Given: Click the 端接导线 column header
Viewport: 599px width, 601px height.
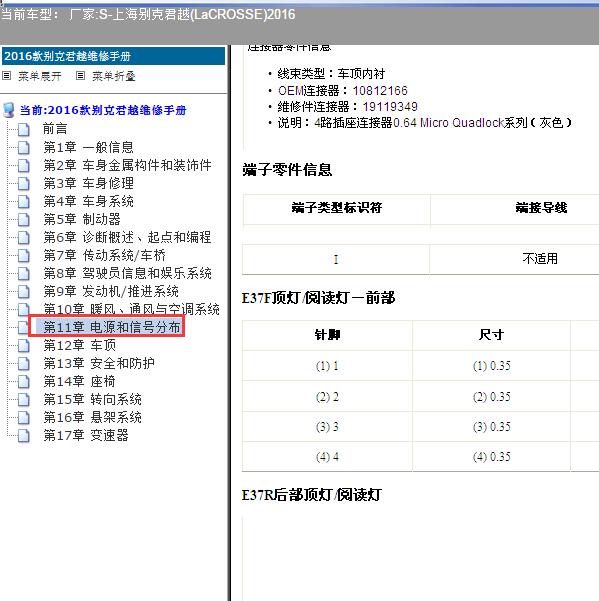Looking at the screenshot, I should [x=541, y=208].
